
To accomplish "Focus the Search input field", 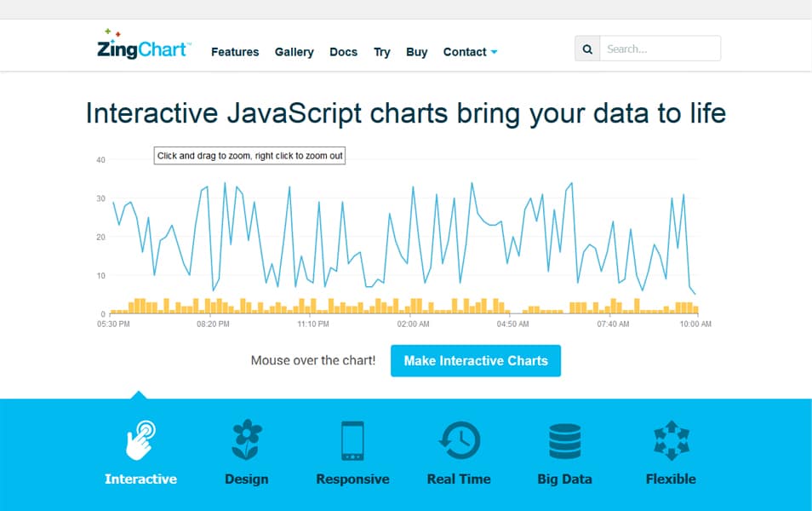I will click(660, 49).
